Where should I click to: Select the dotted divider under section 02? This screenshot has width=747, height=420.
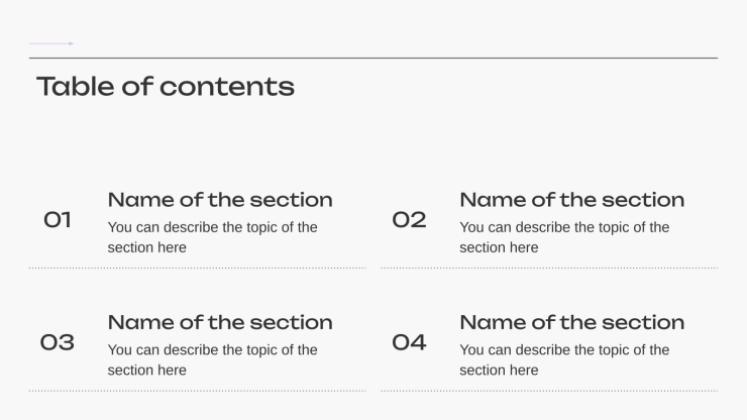pos(549,268)
